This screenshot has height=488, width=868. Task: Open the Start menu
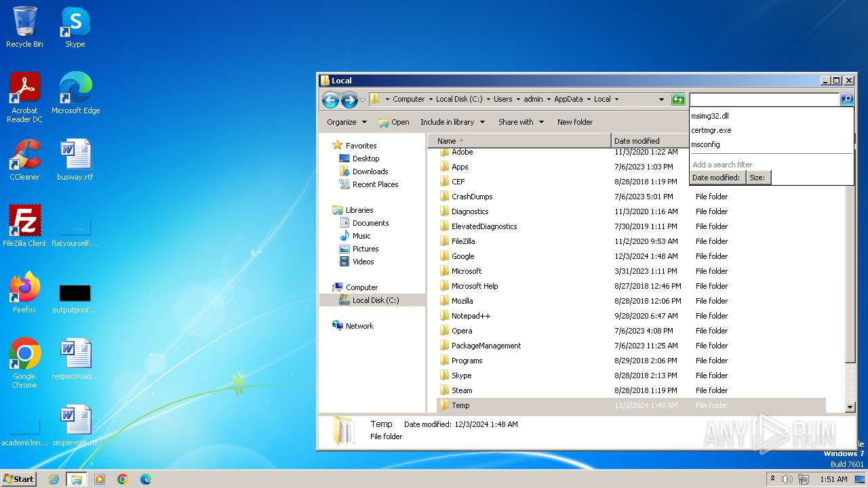point(19,479)
